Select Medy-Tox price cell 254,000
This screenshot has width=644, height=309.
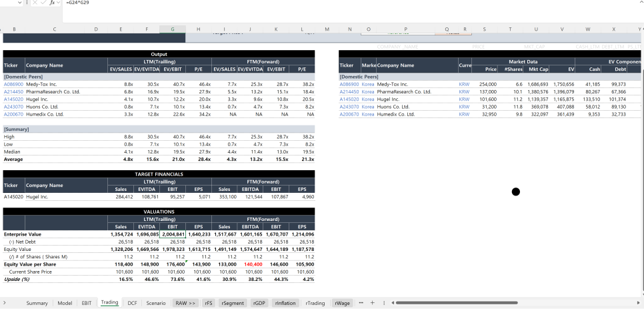[x=485, y=84]
